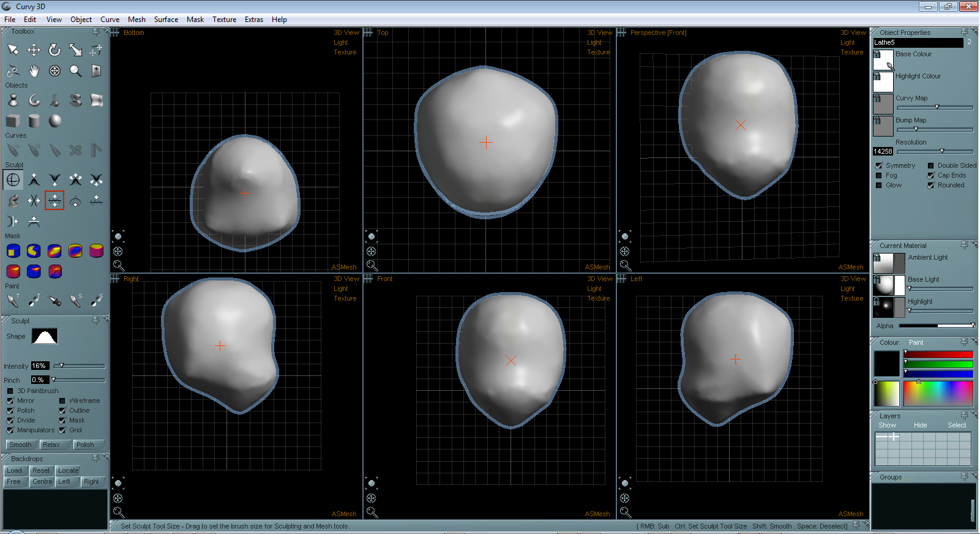
Task: Open the sculpt brush Shape profile picker
Action: (x=45, y=336)
